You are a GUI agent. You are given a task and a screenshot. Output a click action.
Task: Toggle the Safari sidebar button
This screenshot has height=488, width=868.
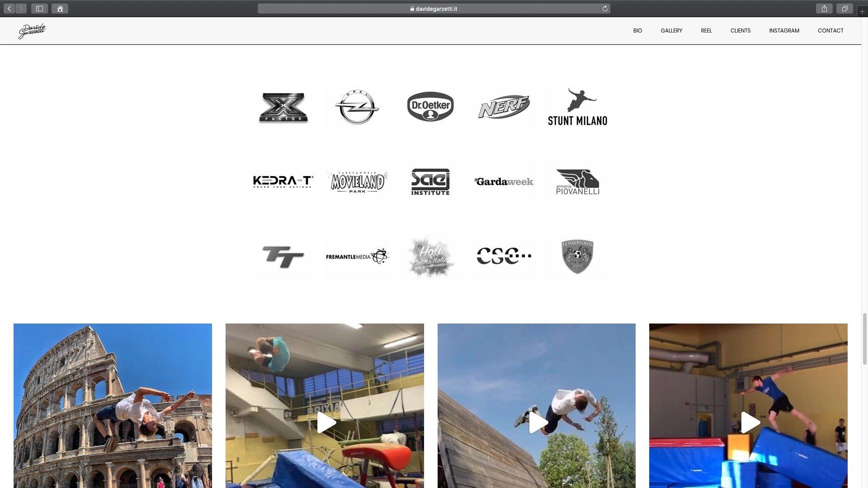coord(39,9)
